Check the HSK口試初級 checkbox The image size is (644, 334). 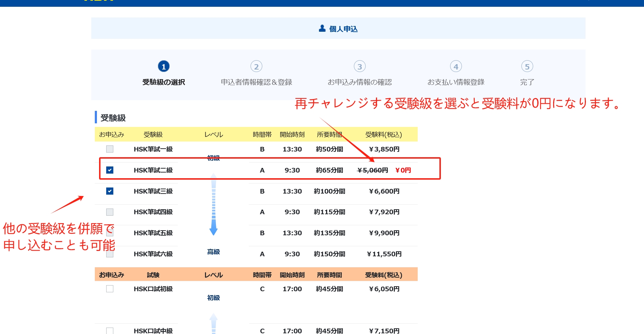110,289
